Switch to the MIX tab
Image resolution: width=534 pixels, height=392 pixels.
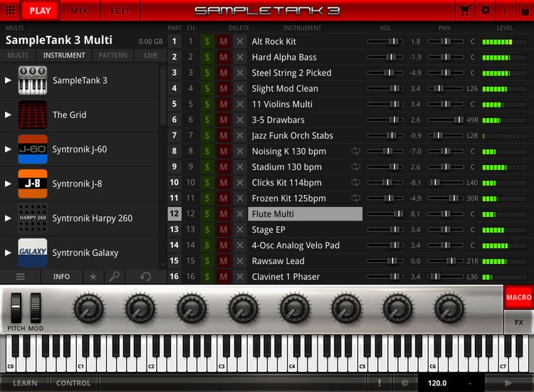tap(80, 11)
